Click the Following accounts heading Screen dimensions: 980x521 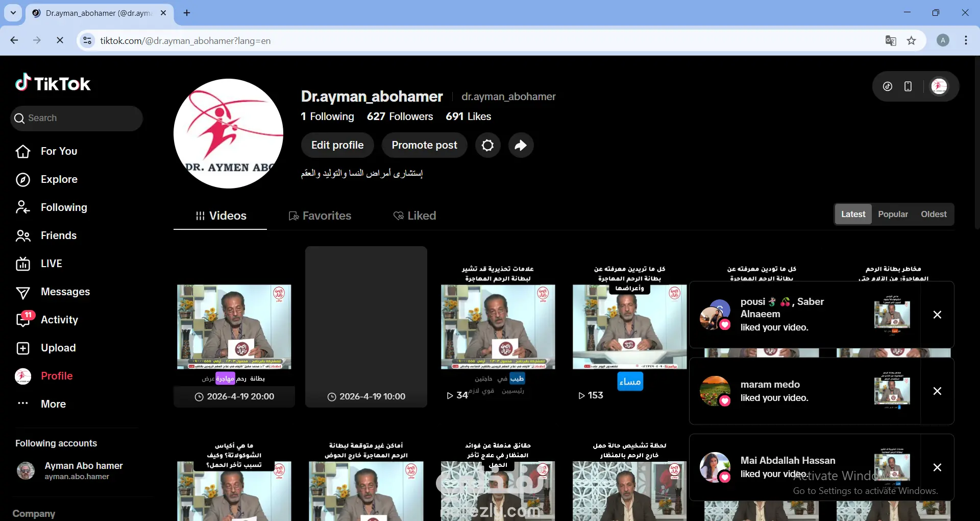56,443
